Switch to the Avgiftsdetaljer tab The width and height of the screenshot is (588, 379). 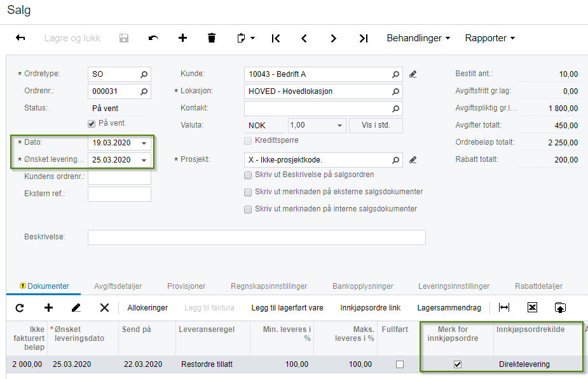118,286
